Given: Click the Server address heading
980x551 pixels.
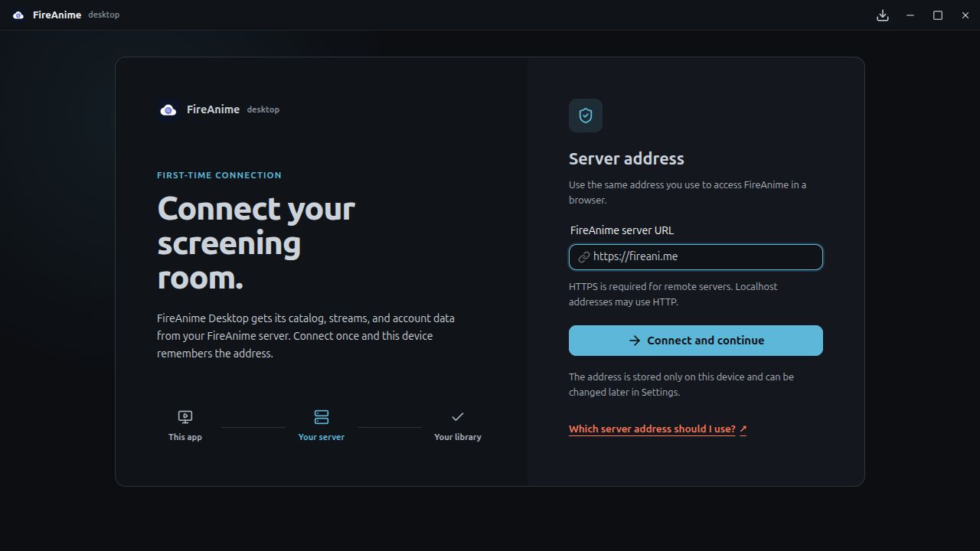Looking at the screenshot, I should tap(626, 158).
